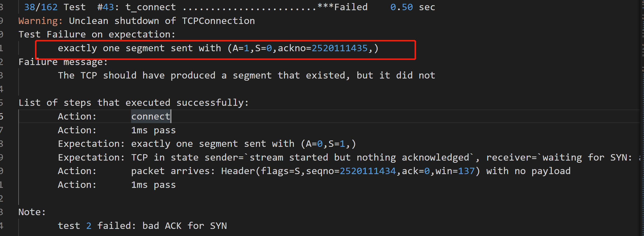Click the "38/162" test counter
This screenshot has height=236, width=644.
coord(41,7)
